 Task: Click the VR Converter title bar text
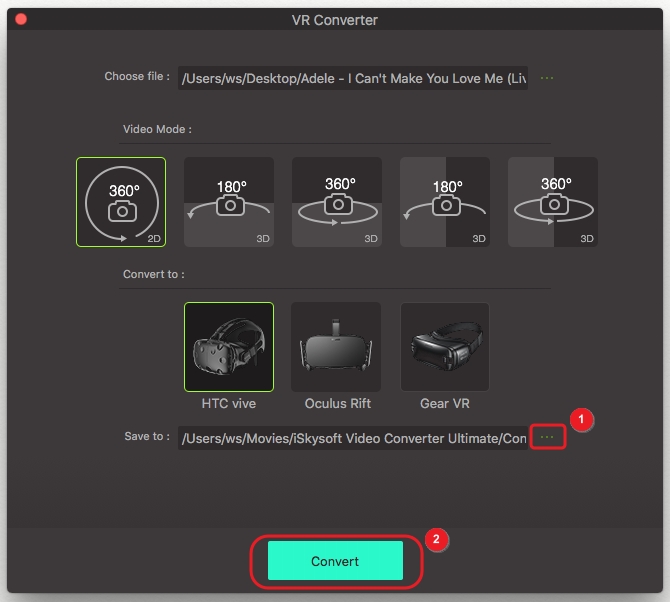pos(335,19)
